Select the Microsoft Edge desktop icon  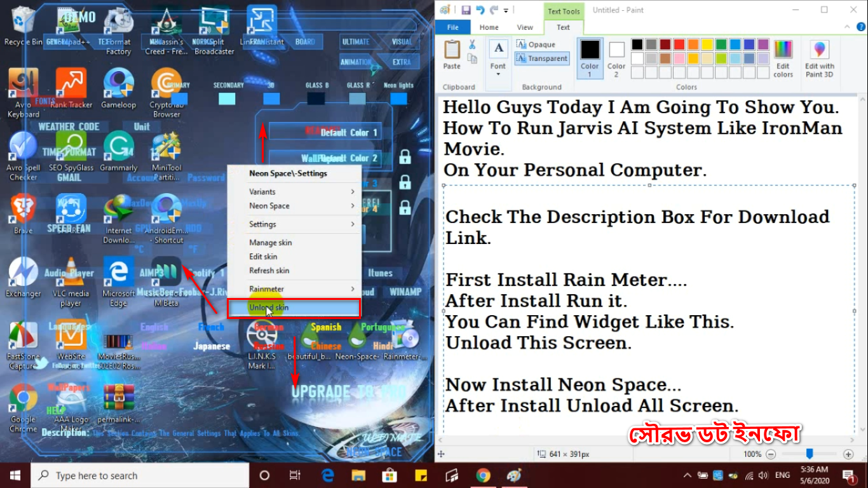click(x=118, y=282)
